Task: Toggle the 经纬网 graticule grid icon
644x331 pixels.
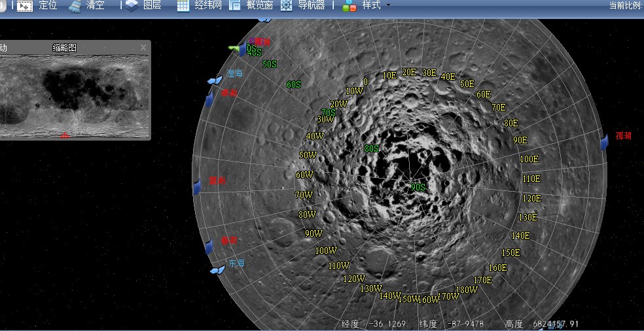Action: (183, 6)
